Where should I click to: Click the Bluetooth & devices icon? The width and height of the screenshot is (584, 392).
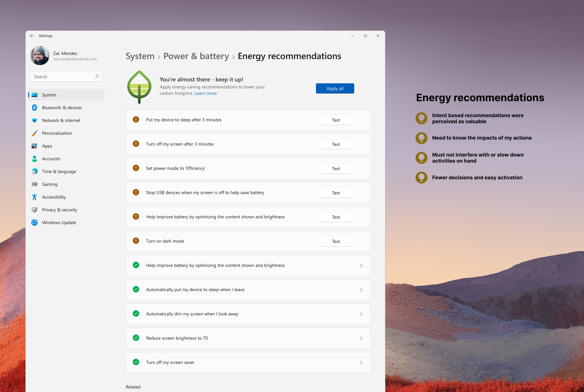point(34,108)
